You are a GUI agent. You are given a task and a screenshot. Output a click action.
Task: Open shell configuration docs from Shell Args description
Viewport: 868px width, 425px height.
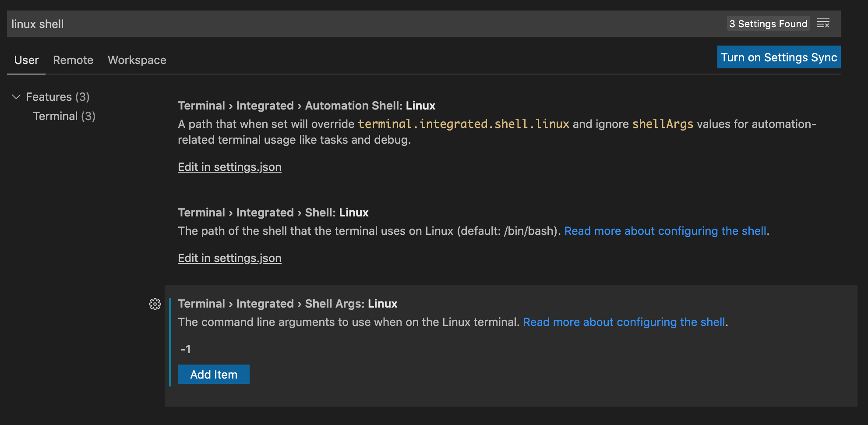(624, 322)
